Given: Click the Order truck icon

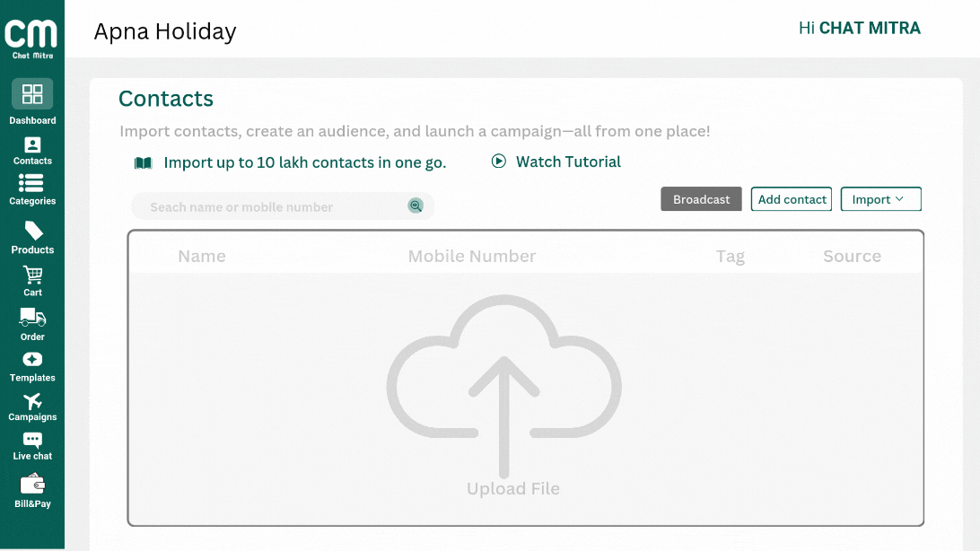Looking at the screenshot, I should pyautogui.click(x=32, y=318).
